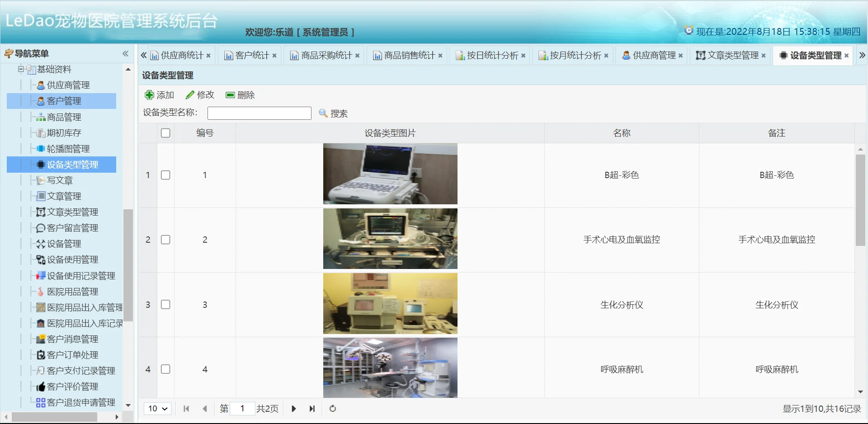The image size is (868, 424).
Task: Open 设备管理 from the sidebar menu
Action: point(62,244)
